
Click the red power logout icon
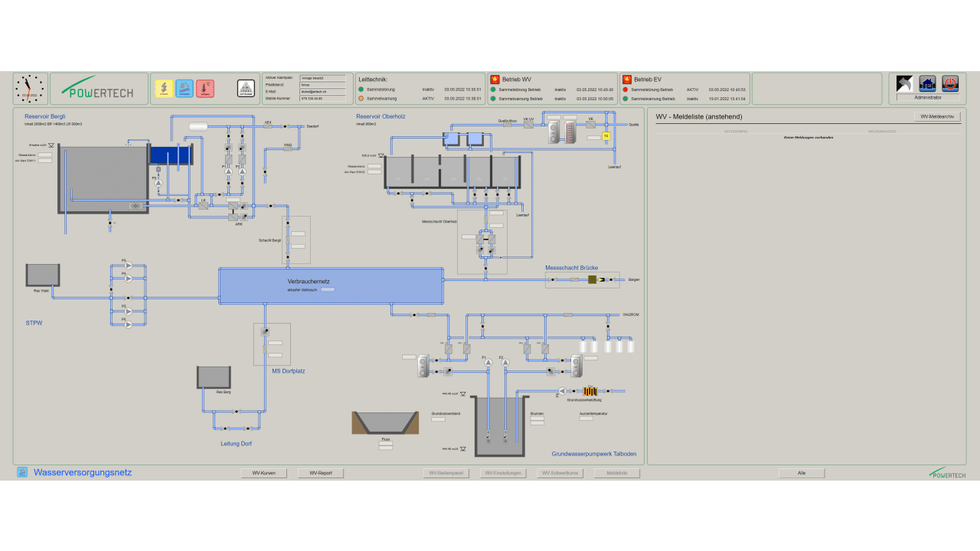point(950,83)
